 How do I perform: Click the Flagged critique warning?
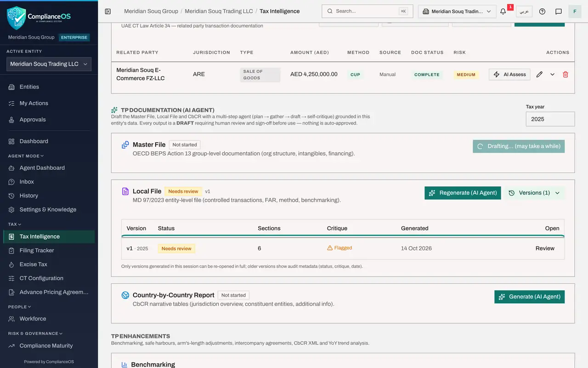pos(339,248)
